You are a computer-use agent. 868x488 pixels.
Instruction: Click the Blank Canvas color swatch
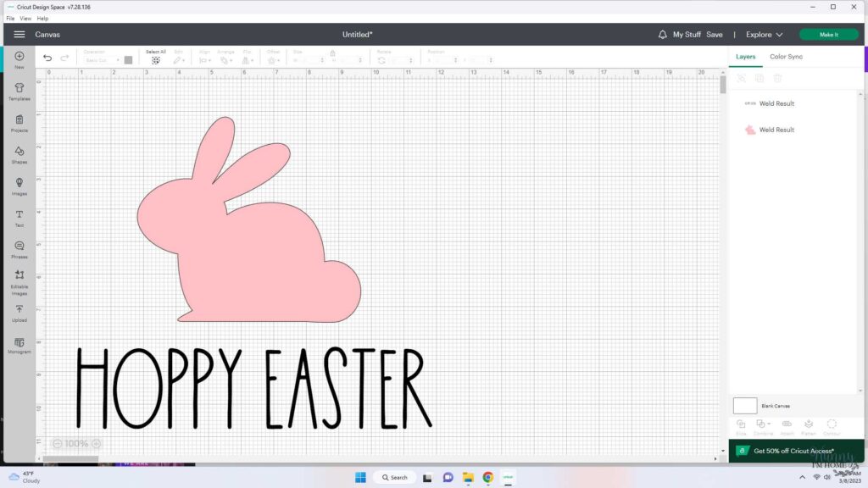coord(744,406)
